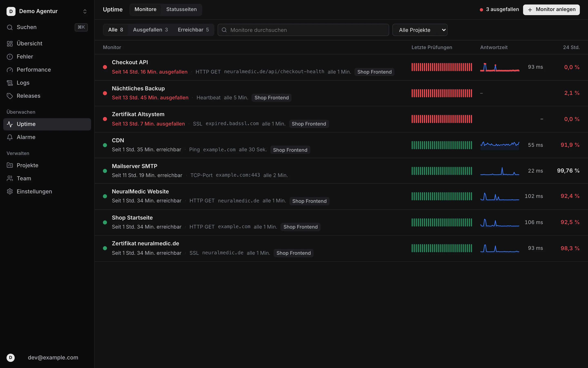Open the Mailserver SMTP monitor

(341, 171)
